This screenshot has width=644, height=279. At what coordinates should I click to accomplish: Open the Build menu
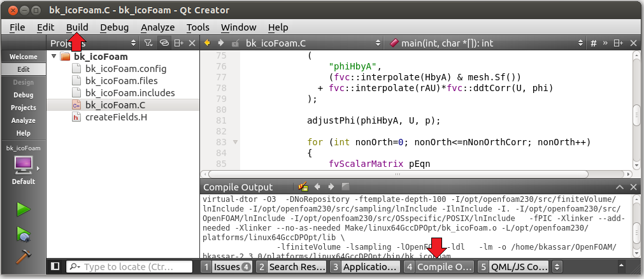pos(77,27)
